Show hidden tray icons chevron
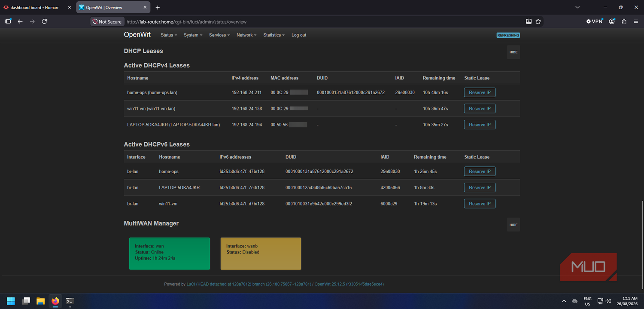Screen dimensions: 644x309 [x=564, y=301]
